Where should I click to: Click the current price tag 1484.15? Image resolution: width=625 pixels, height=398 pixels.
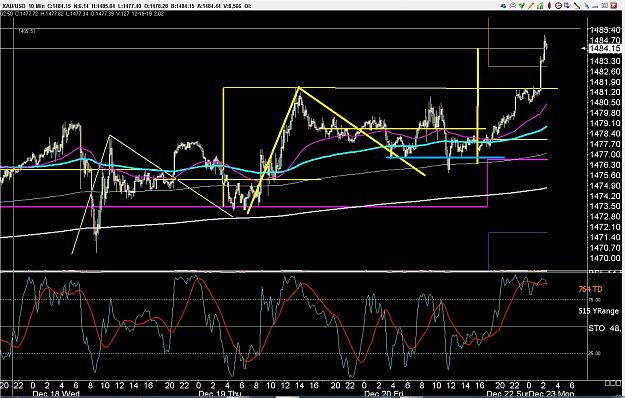tap(604, 48)
